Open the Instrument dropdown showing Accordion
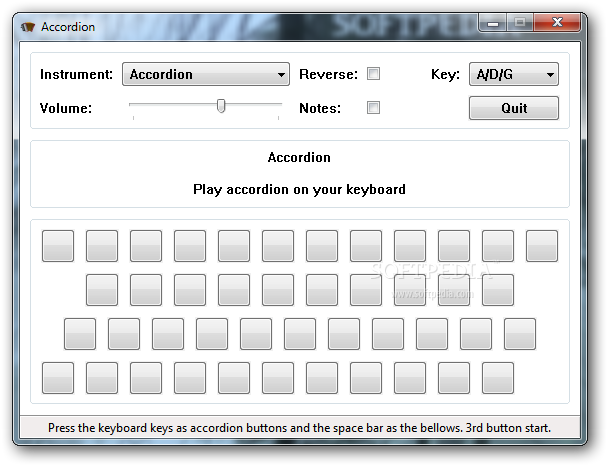608x466 pixels. coord(206,74)
